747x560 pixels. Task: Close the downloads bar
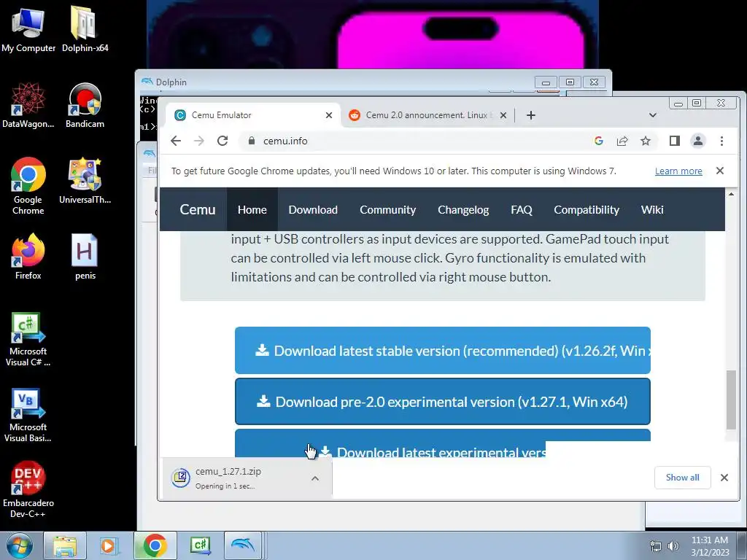[724, 477]
